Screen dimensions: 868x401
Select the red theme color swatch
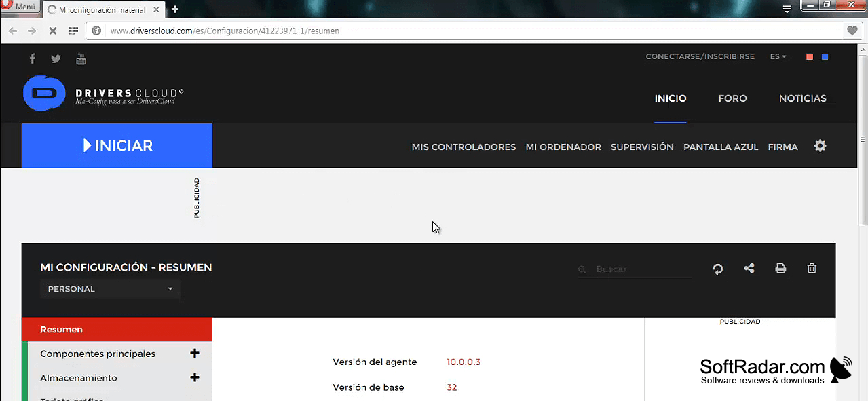[x=809, y=57]
